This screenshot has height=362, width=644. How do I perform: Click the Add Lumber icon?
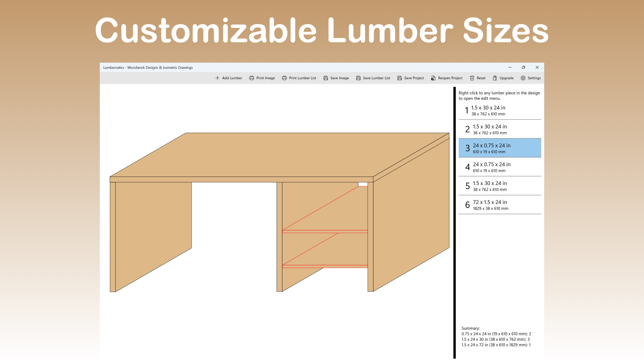pos(217,78)
